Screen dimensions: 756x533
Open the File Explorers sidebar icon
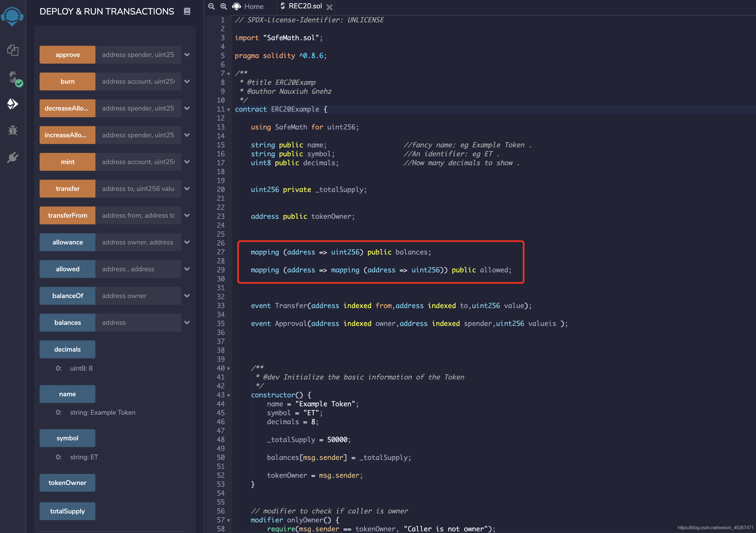[13, 51]
